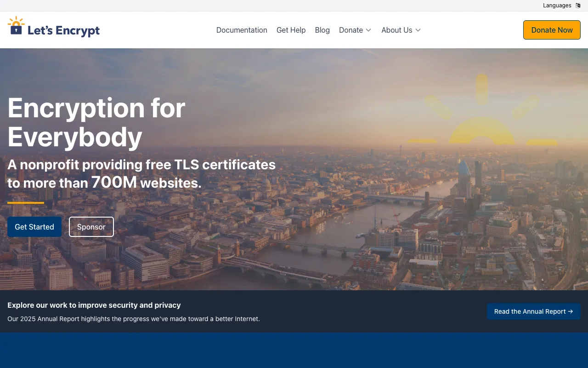This screenshot has height=368, width=588.
Task: Click the Sponsor button
Action: pos(91,227)
